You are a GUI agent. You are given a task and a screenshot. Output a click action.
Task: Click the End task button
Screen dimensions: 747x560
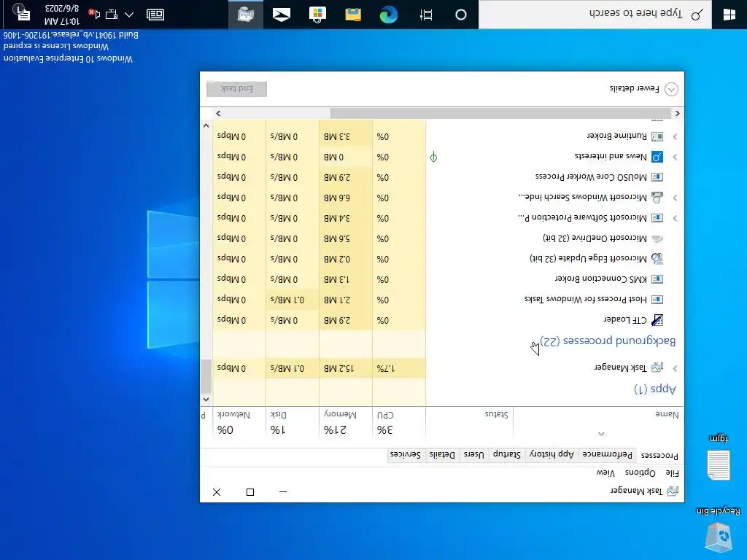(x=237, y=88)
